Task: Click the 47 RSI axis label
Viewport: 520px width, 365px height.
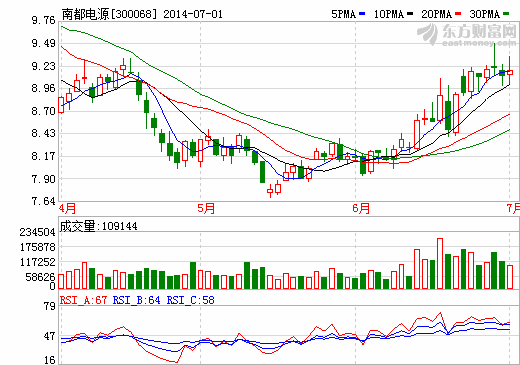Action: pos(49,336)
